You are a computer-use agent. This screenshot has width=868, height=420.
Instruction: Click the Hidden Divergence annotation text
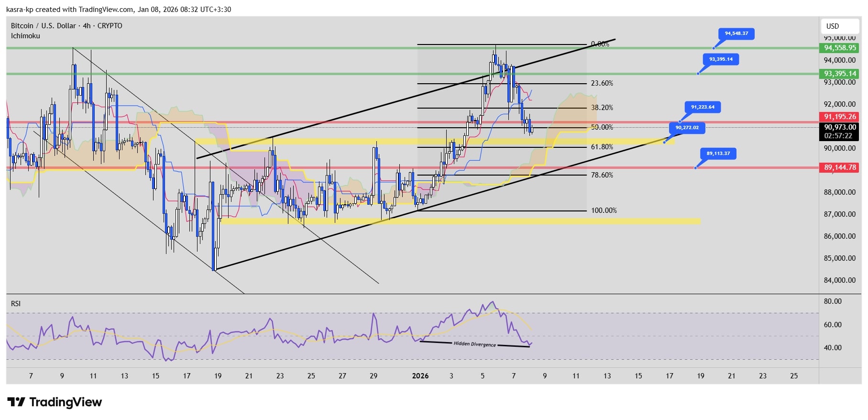[x=474, y=344]
